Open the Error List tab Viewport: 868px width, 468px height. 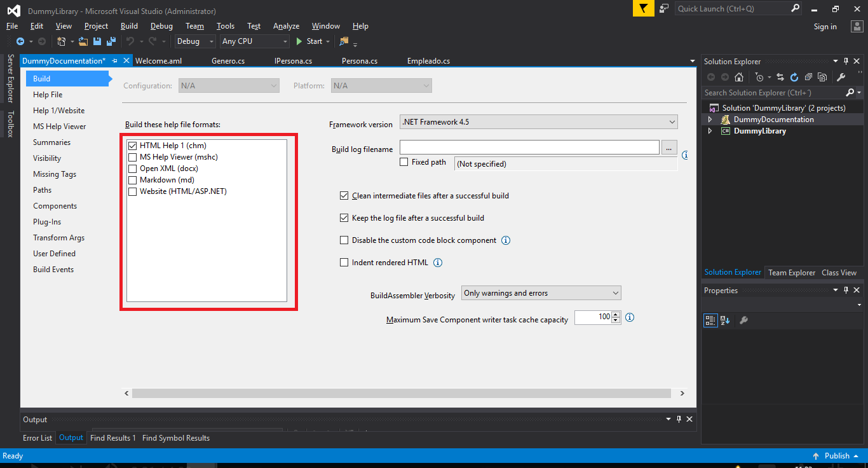click(x=37, y=438)
